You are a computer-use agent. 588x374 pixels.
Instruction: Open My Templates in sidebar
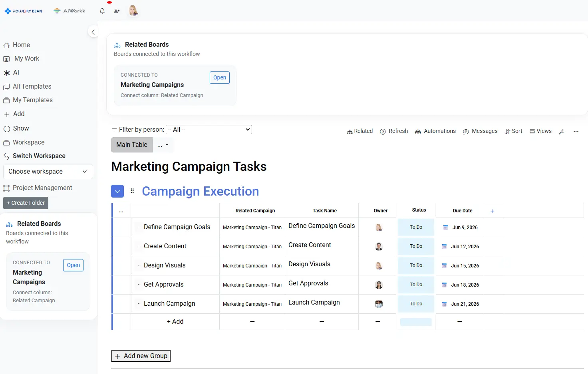pyautogui.click(x=28, y=100)
